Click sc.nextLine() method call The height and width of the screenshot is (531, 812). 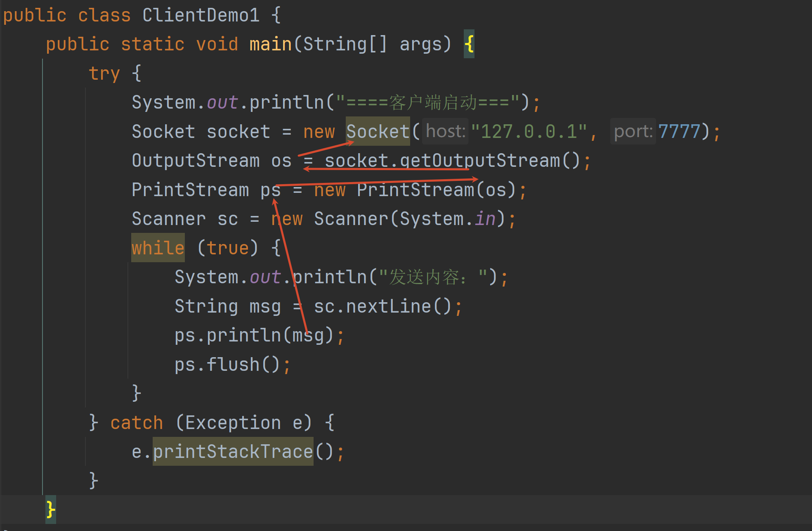pos(382,306)
